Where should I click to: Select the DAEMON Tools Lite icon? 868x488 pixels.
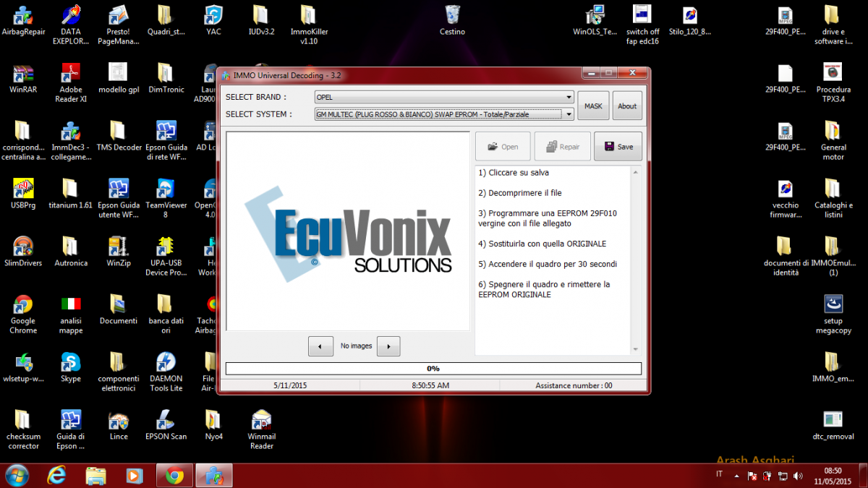166,372
